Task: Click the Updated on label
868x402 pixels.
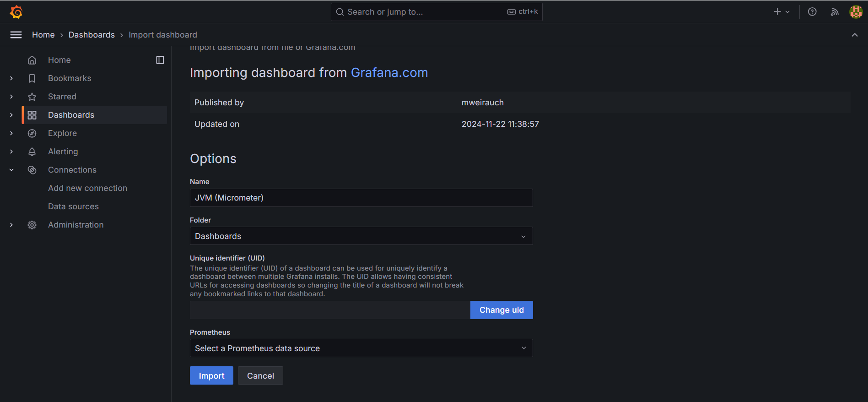Action: [x=217, y=124]
